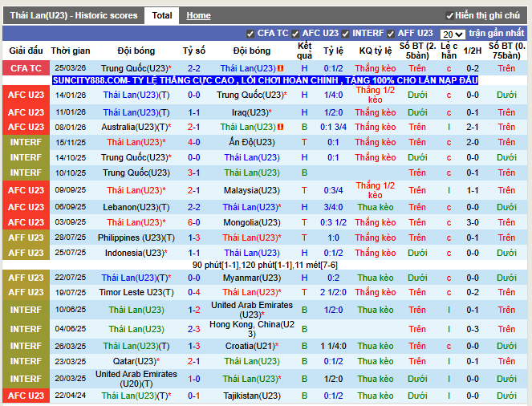Image resolution: width=532 pixels, height=406 pixels.
Task: Click AFF U23 label on 28/07/25 row
Action: [x=26, y=238]
